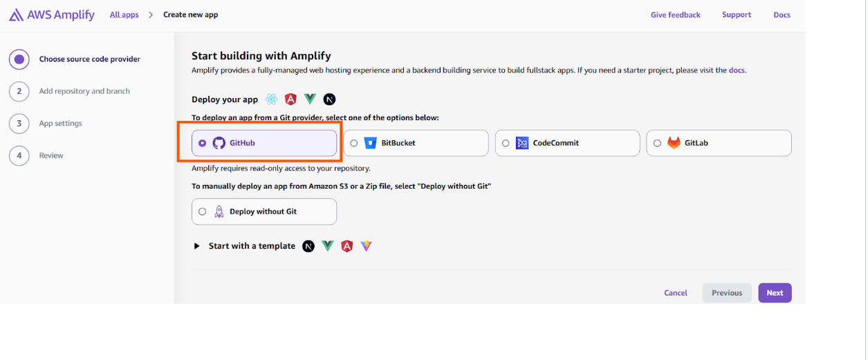Click the GitHub octocat icon
This screenshot has height=360, width=868.
click(219, 143)
